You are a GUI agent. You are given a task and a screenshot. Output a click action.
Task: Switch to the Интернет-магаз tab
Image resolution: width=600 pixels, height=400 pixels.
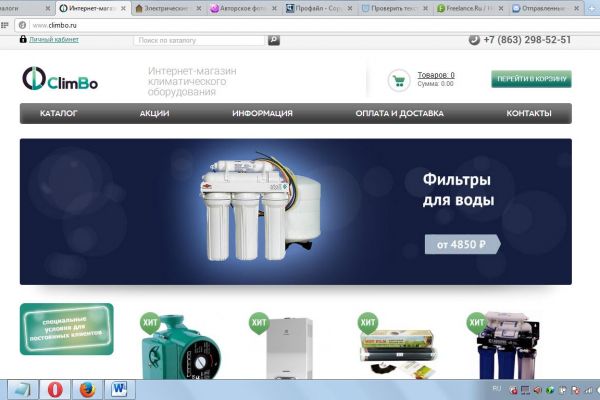[x=92, y=8]
